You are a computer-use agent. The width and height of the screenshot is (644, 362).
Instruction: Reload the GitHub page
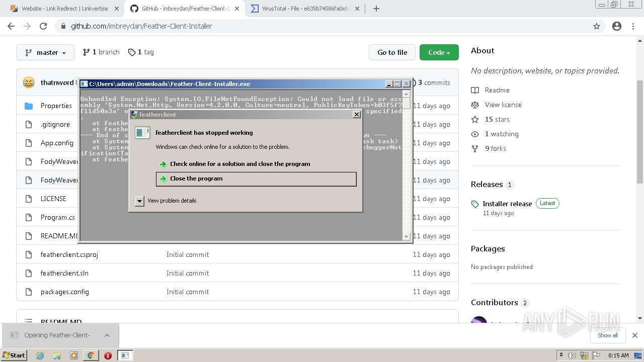point(43,26)
